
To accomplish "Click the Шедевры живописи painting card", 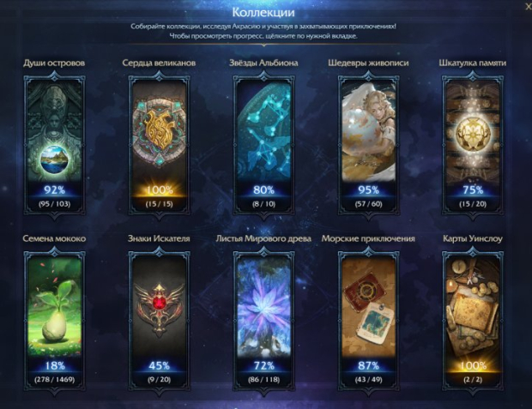I will click(368, 146).
